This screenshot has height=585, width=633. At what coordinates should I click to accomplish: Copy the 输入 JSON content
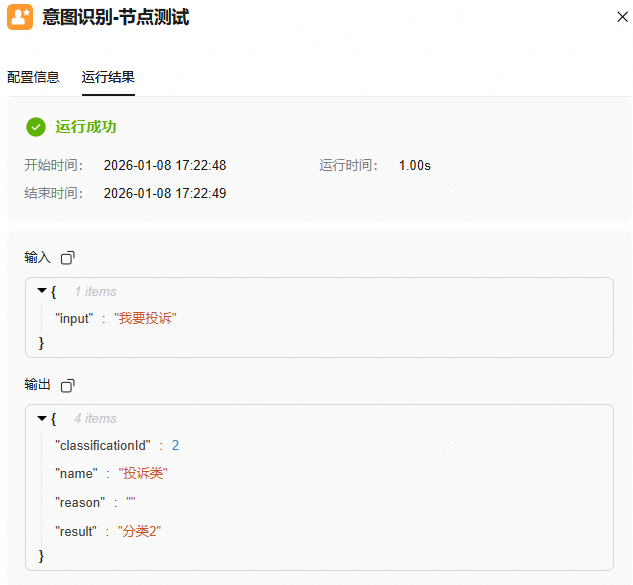pyautogui.click(x=67, y=258)
